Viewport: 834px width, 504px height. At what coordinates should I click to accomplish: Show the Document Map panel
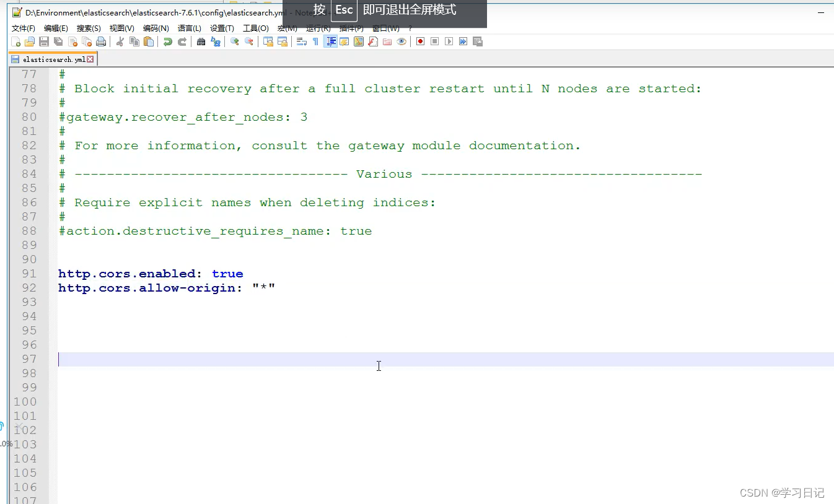[359, 41]
